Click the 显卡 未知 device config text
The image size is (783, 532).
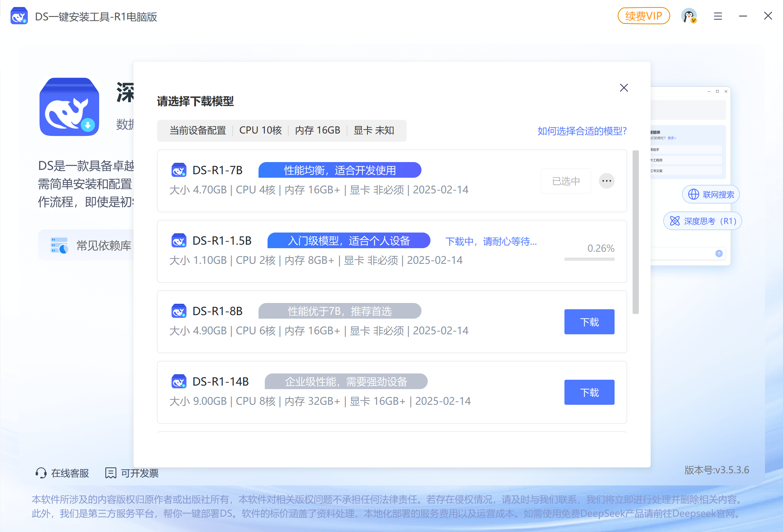click(x=374, y=130)
